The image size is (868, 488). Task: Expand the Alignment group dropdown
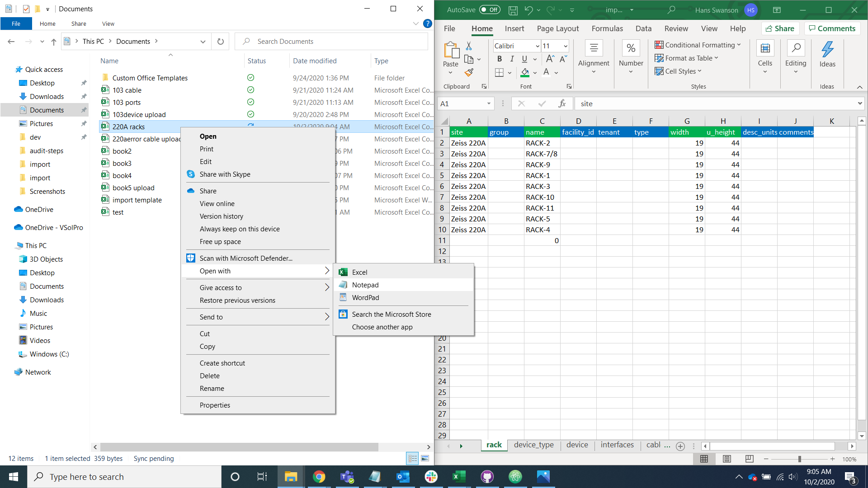[x=594, y=72]
